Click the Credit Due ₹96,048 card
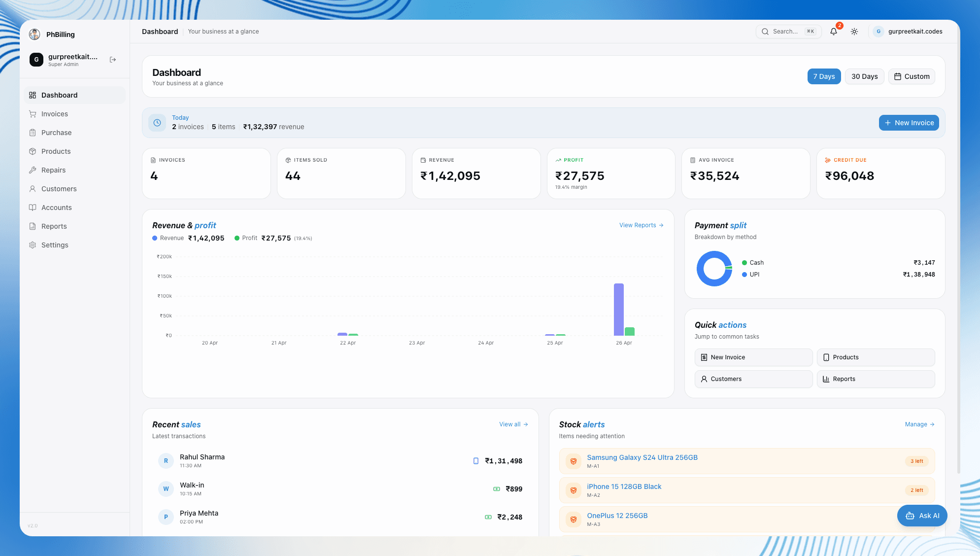 coord(880,174)
